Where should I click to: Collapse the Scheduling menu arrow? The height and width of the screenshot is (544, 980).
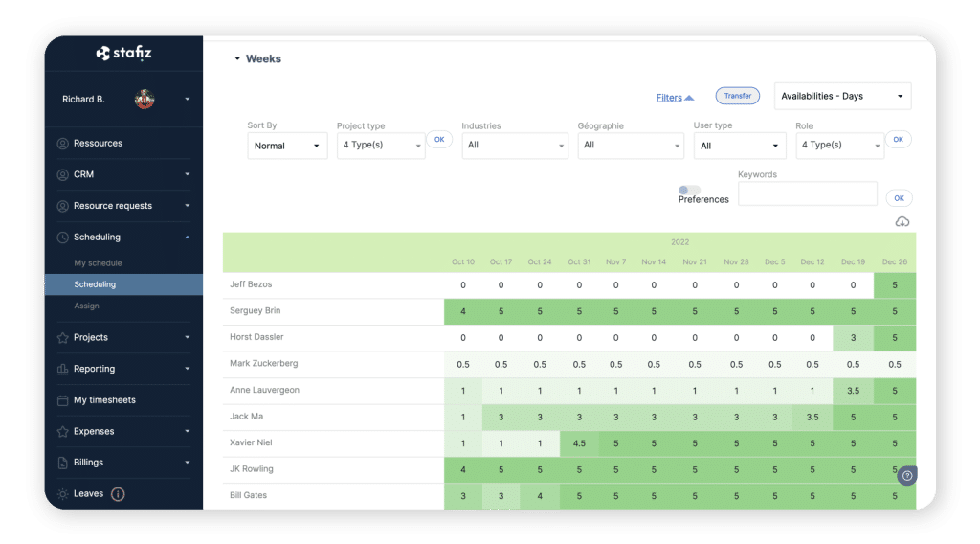click(x=187, y=237)
